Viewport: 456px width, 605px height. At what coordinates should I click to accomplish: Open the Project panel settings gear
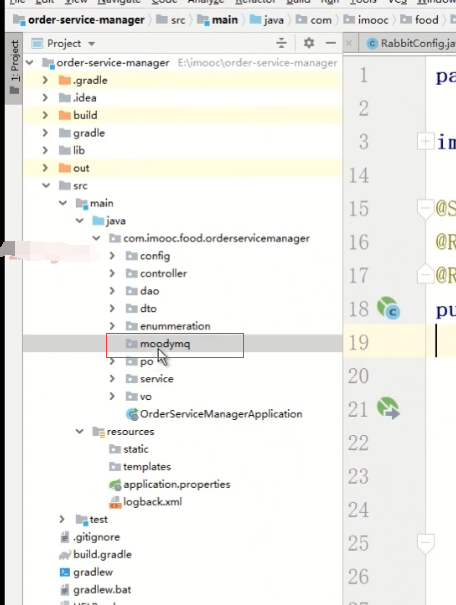309,43
